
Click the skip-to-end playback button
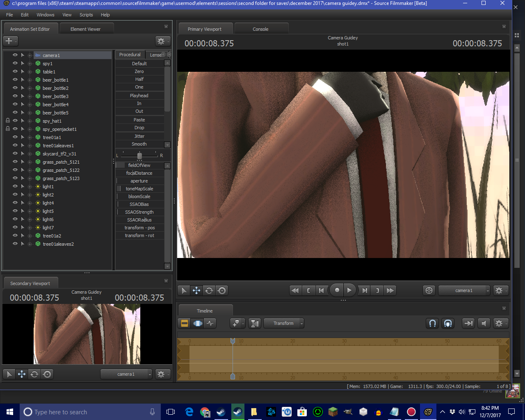pyautogui.click(x=364, y=290)
